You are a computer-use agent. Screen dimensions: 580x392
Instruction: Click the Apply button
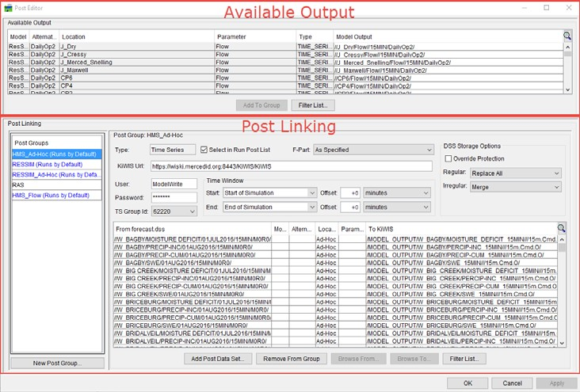557,383
